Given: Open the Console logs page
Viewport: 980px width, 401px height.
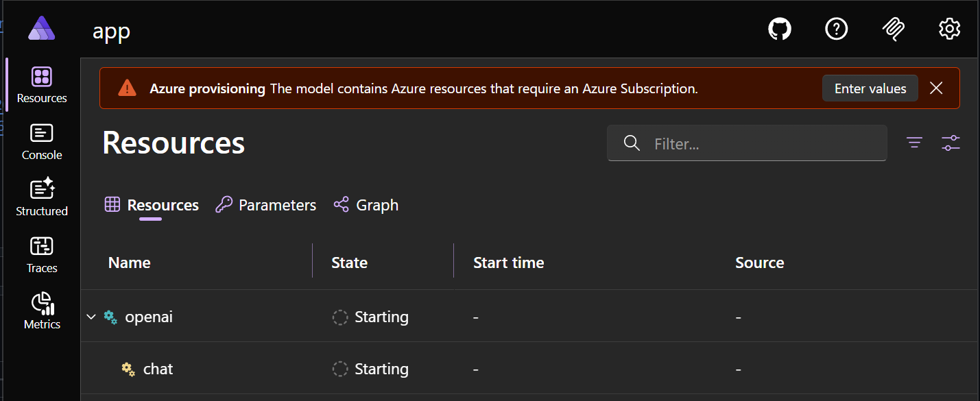Looking at the screenshot, I should 41,142.
